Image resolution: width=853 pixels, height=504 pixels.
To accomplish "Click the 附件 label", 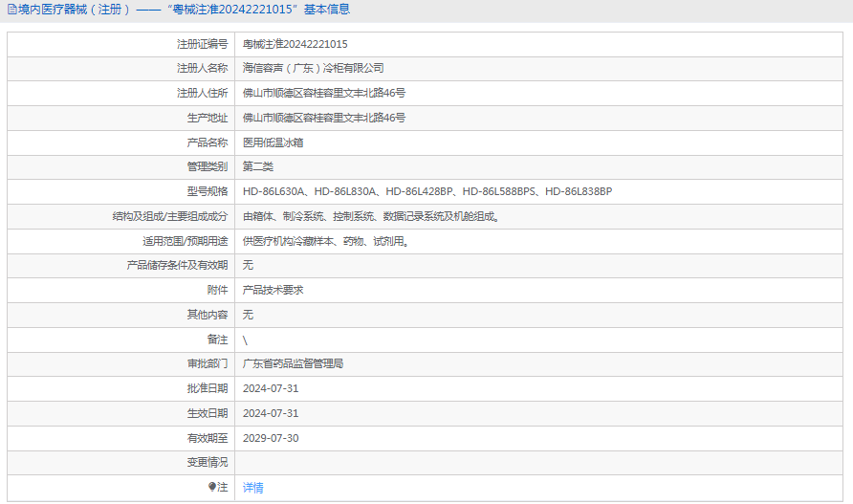I will pyautogui.click(x=218, y=290).
